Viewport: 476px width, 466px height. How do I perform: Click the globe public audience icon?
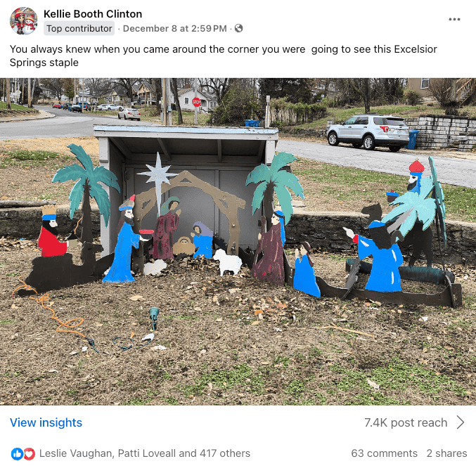click(x=239, y=28)
